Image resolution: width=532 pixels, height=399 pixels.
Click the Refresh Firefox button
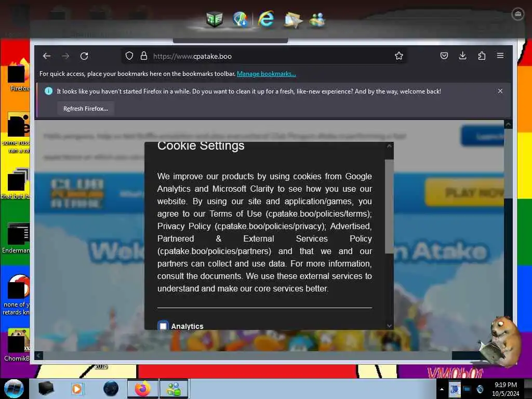(86, 109)
